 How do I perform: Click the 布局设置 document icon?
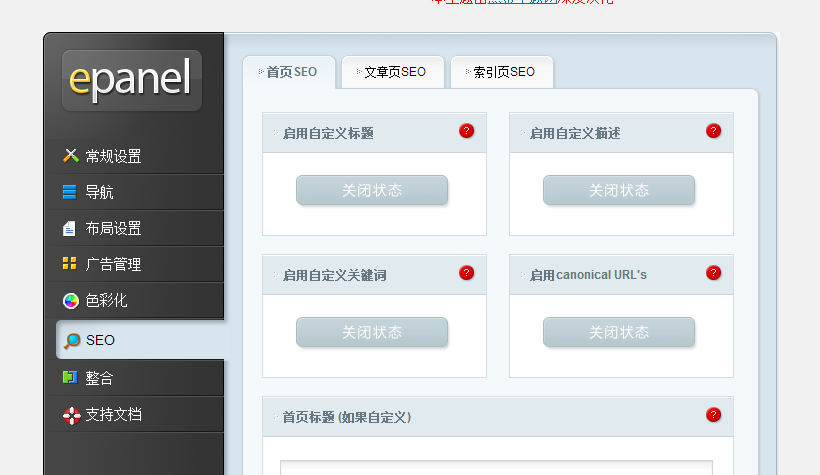point(69,229)
